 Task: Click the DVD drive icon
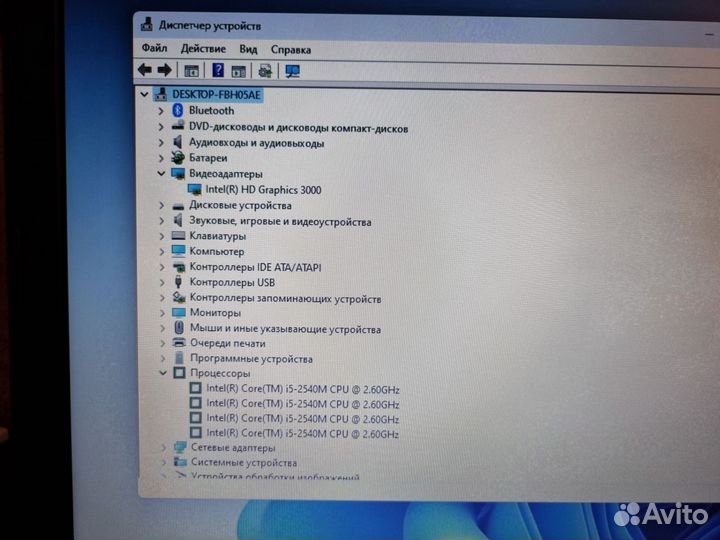pyautogui.click(x=178, y=126)
